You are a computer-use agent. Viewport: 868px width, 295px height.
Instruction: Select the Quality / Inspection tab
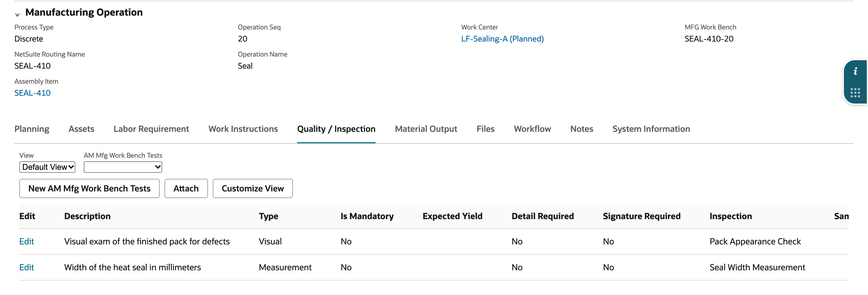tap(336, 129)
